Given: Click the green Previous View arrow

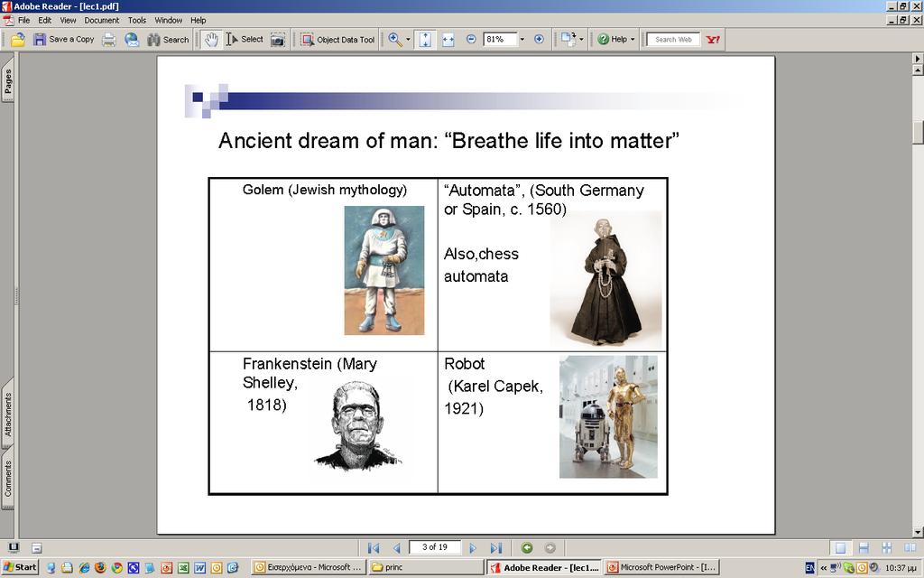Looking at the screenshot, I should pos(527,548).
